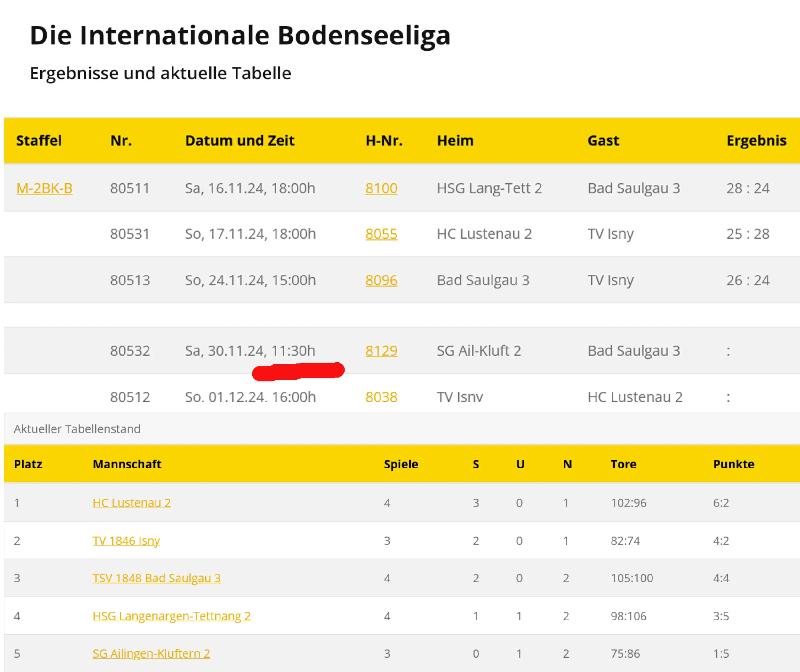Click the 'Datum und Zeit' column header
The height and width of the screenshot is (672, 800).
point(240,140)
